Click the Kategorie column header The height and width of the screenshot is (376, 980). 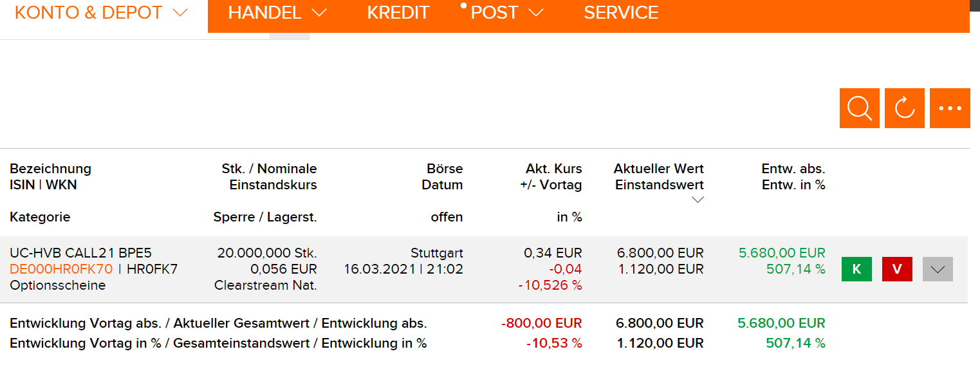(40, 217)
